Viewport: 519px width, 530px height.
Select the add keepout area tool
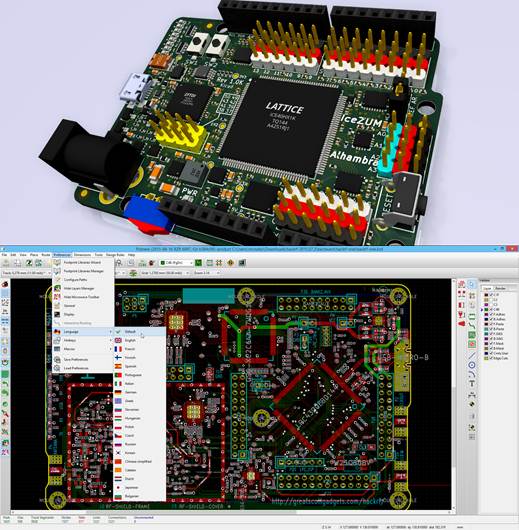[472, 344]
